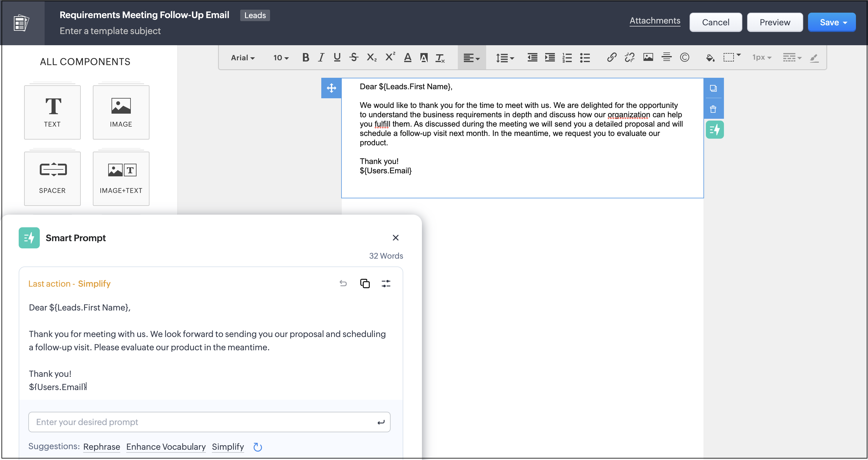This screenshot has height=460, width=868.
Task: Toggle underline text formatting
Action: [337, 58]
